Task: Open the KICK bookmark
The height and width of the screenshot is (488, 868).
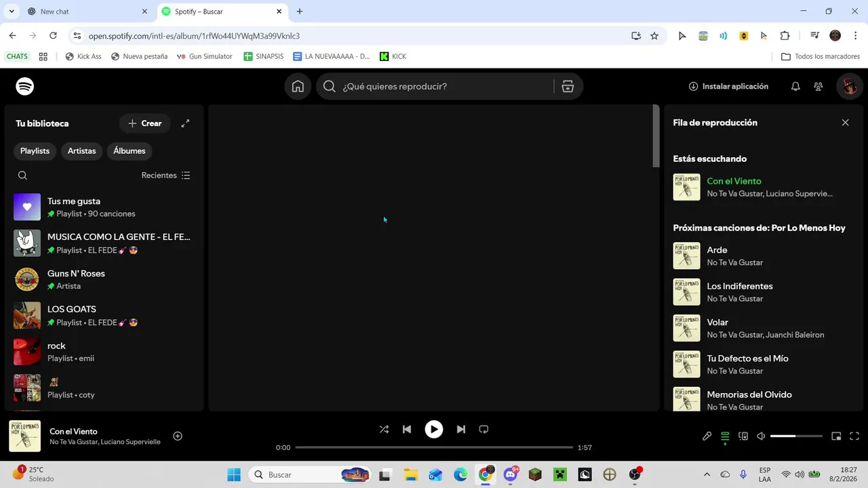Action: (393, 56)
